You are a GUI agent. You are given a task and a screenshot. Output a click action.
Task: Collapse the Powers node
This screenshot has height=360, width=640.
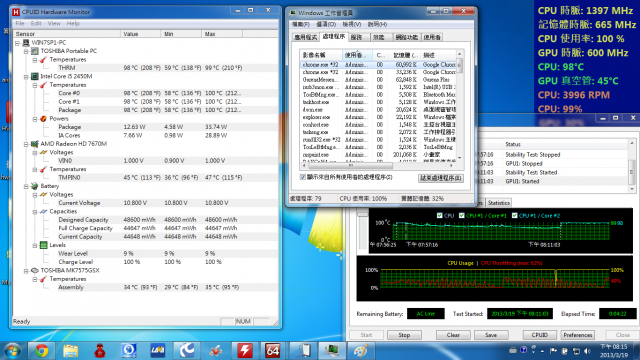coord(35,119)
